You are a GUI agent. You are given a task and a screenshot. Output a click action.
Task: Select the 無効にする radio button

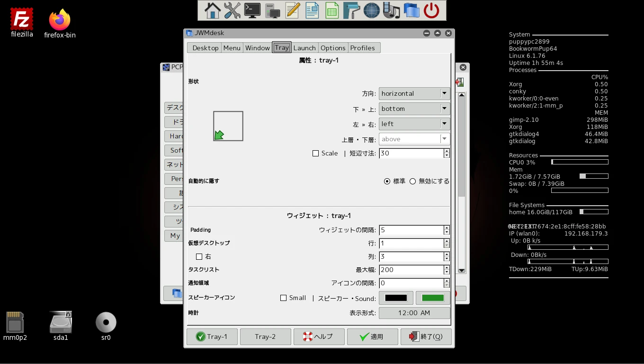[413, 181]
